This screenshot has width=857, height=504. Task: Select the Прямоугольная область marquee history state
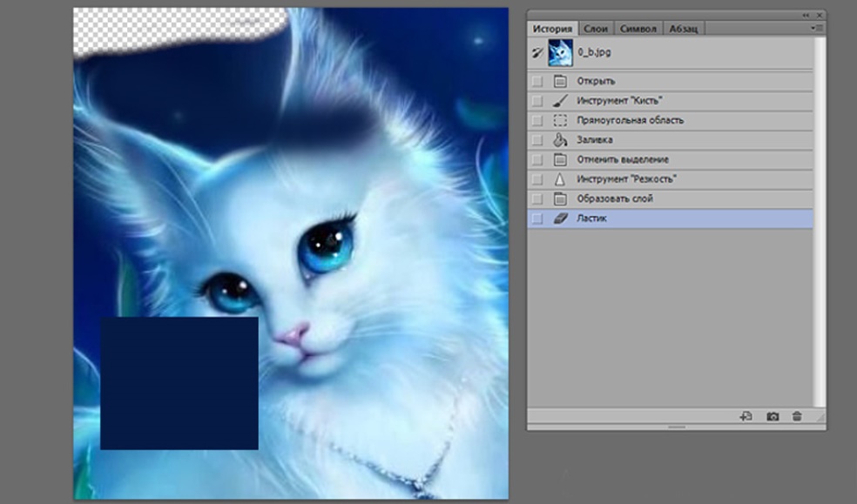(x=630, y=120)
